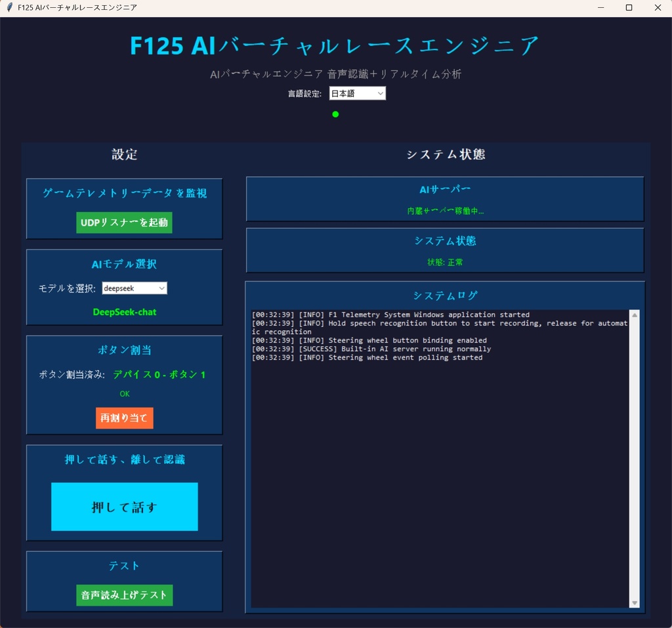The width and height of the screenshot is (672, 628).
Task: Click the log line 'Steering wheel button binding enabled'
Action: tap(369, 341)
